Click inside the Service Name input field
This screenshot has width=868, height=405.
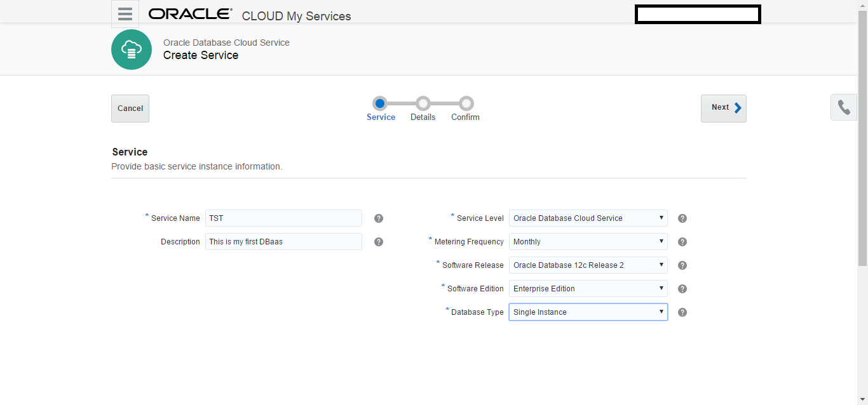click(x=283, y=218)
